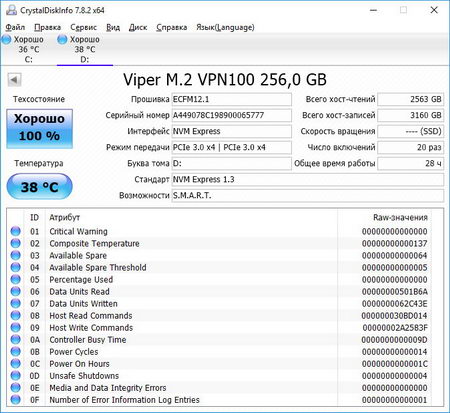Click raw value 00000002A2583F
Image resolution: width=450 pixels, height=413 pixels.
tap(395, 327)
